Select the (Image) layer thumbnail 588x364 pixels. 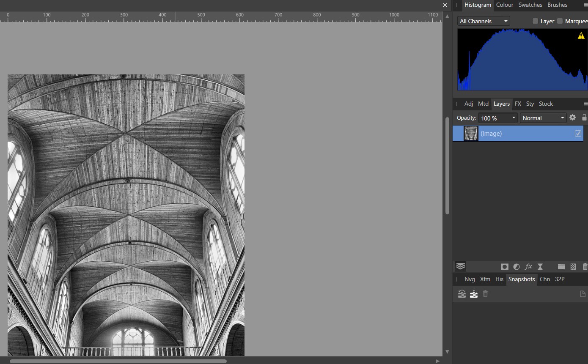coord(471,133)
